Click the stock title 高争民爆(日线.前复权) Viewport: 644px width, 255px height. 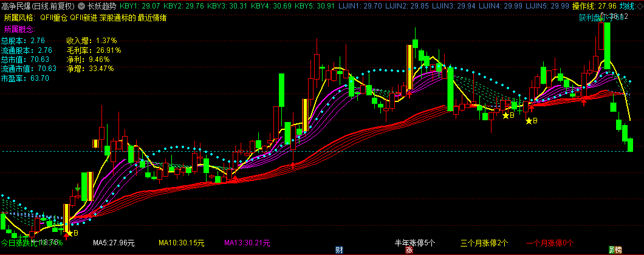coord(38,7)
